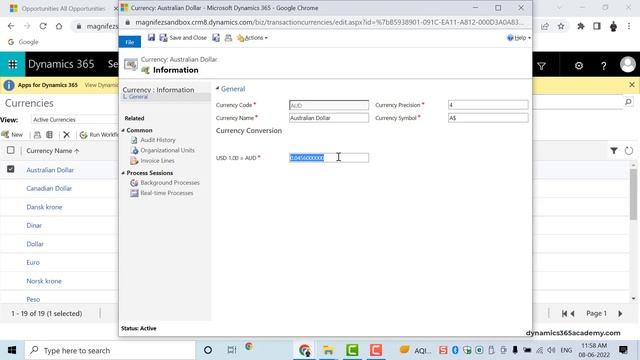Open the Opportunities All Opportunities browser tab
This screenshot has height=360, width=640.
[63, 8]
